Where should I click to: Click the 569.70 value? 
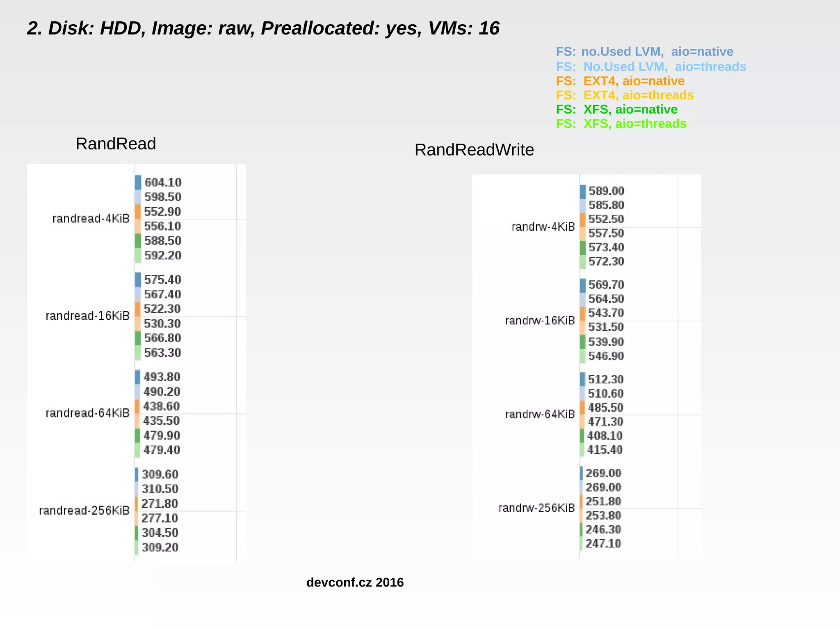coord(606,285)
